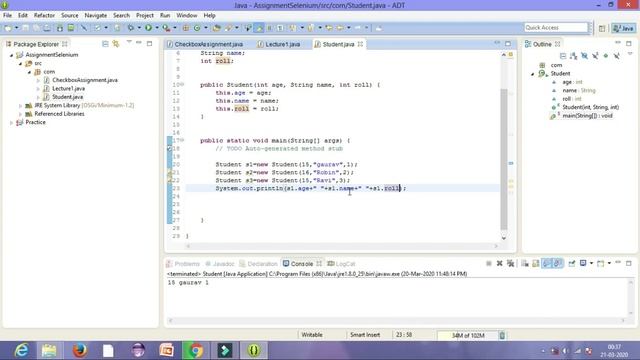
Task: Switch to LogCat tab
Action: coord(341,264)
